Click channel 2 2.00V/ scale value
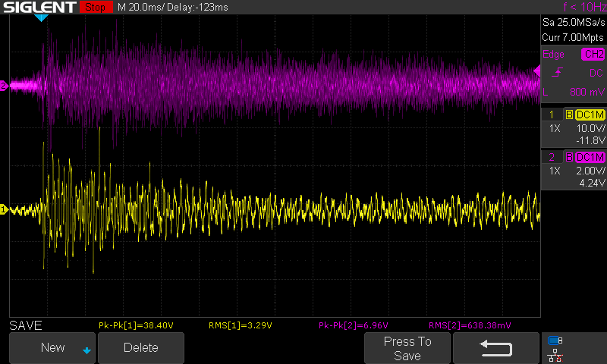Screen dimensions: 607x364 tap(591, 171)
